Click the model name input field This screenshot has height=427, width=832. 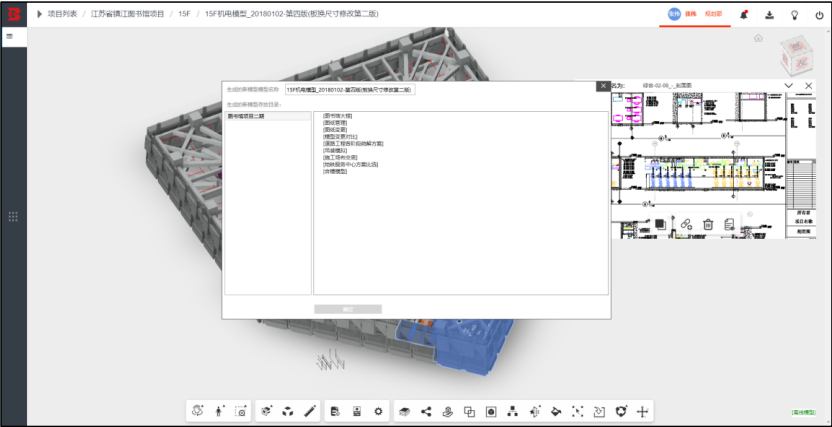(x=350, y=90)
